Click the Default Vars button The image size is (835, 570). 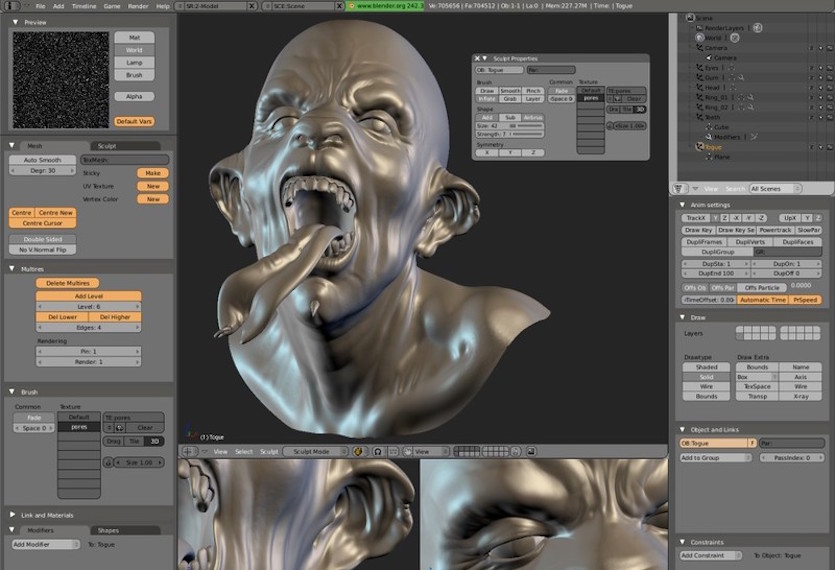coord(133,121)
